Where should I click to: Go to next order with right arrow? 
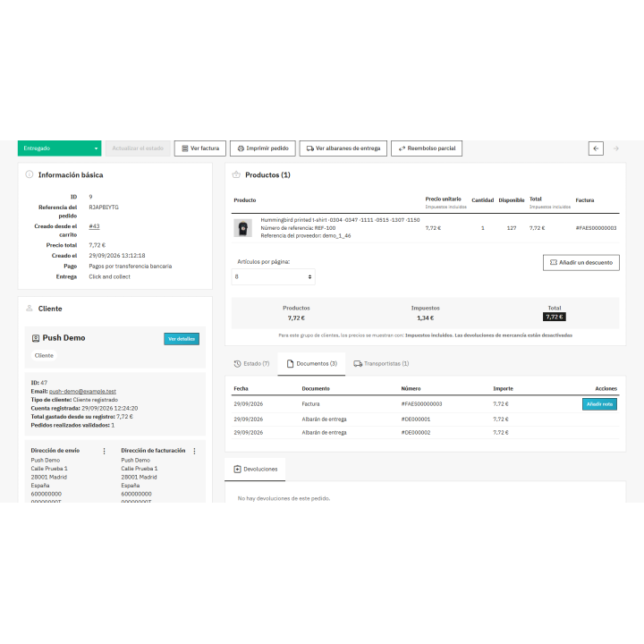coord(615,148)
